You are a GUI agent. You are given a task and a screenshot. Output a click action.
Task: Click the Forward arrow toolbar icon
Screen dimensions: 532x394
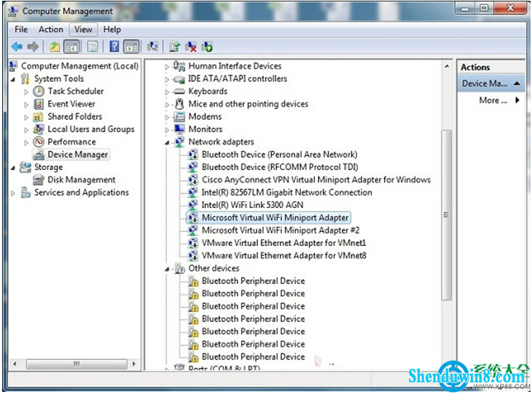point(32,47)
